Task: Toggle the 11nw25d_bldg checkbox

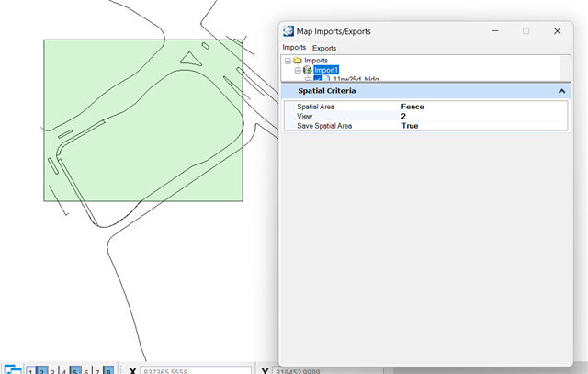Action: pyautogui.click(x=317, y=80)
